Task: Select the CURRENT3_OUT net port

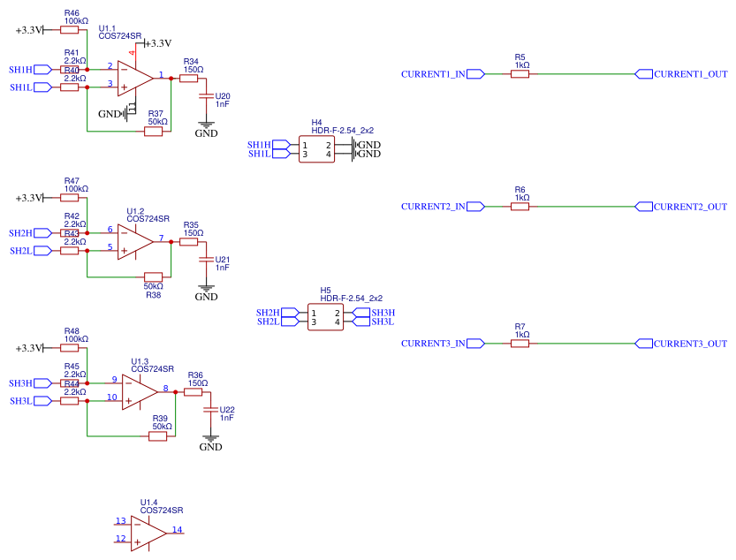Action: pos(643,344)
